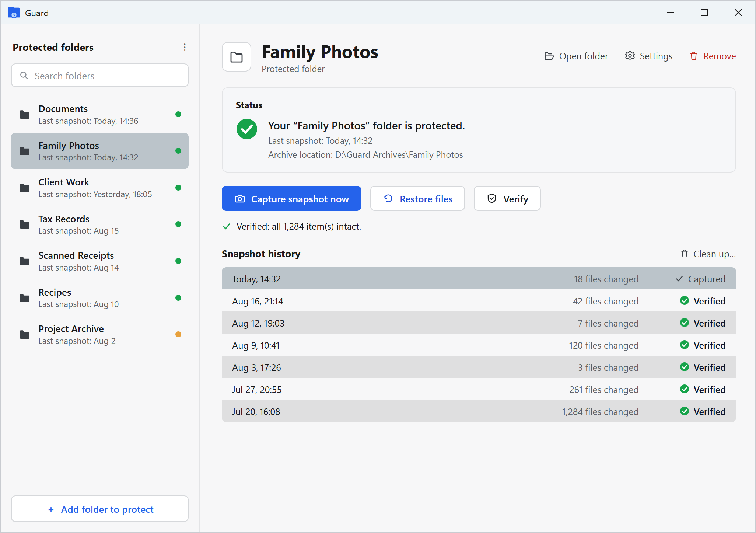756x533 pixels.
Task: Select the Family Photos sidebar entry
Action: (x=100, y=151)
